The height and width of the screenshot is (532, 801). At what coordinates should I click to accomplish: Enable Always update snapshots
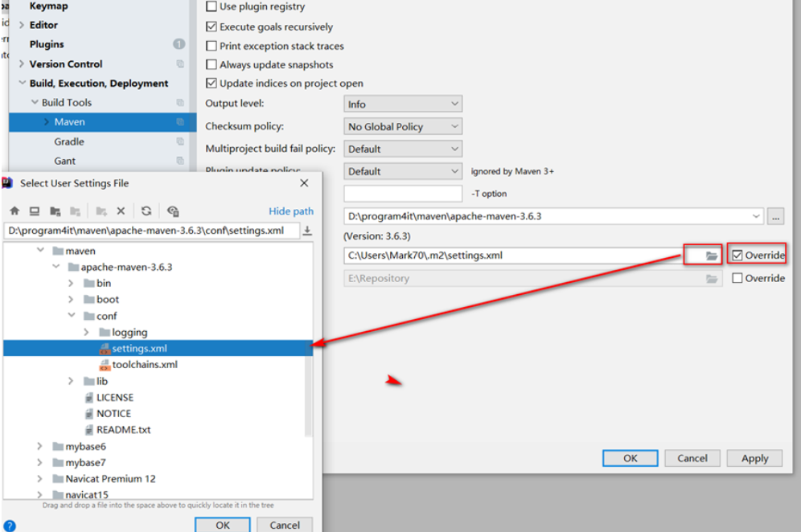point(212,65)
